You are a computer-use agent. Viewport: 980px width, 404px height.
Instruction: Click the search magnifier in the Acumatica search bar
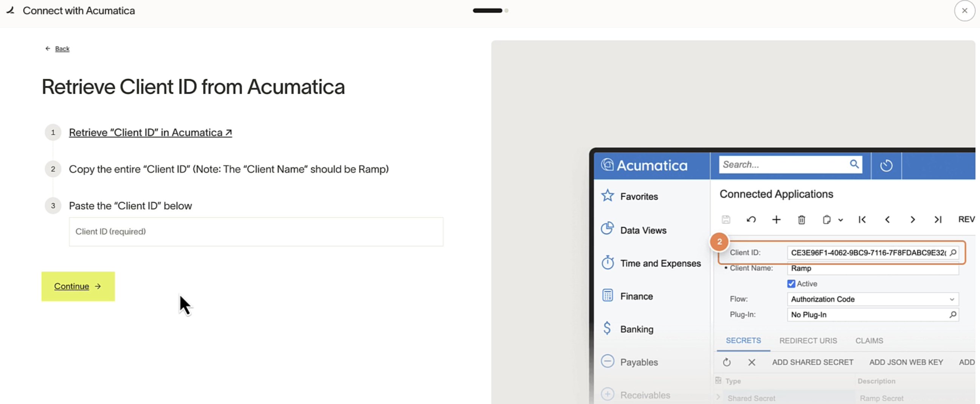[854, 164]
